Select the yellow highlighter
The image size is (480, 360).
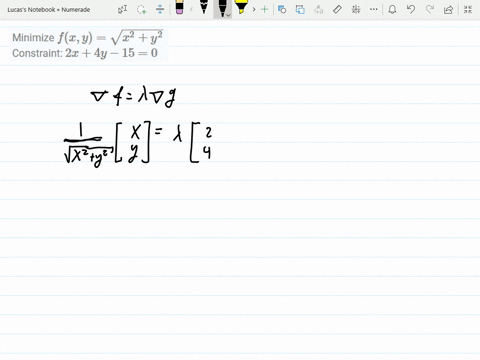click(241, 7)
